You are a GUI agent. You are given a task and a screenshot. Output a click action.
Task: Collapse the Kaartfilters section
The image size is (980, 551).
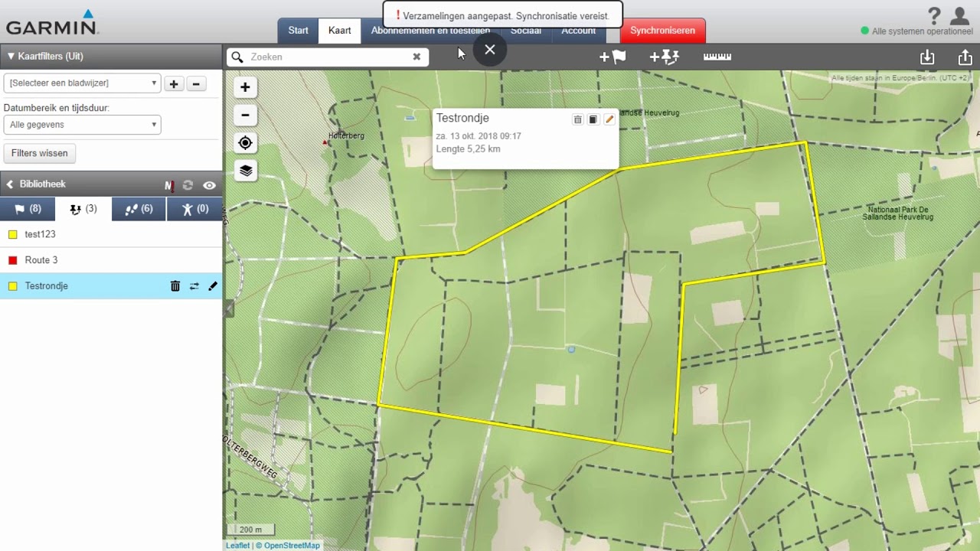pos(45,57)
